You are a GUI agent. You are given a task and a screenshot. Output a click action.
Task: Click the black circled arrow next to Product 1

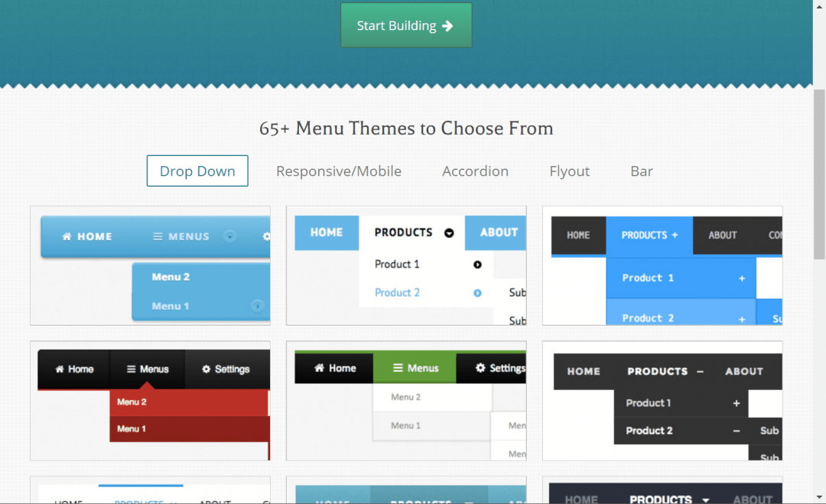point(477,265)
